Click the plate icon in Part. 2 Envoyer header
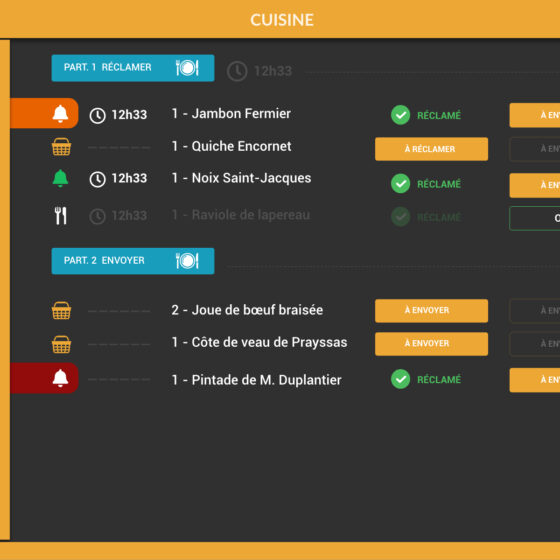Screen dimensions: 560x560 [187, 261]
